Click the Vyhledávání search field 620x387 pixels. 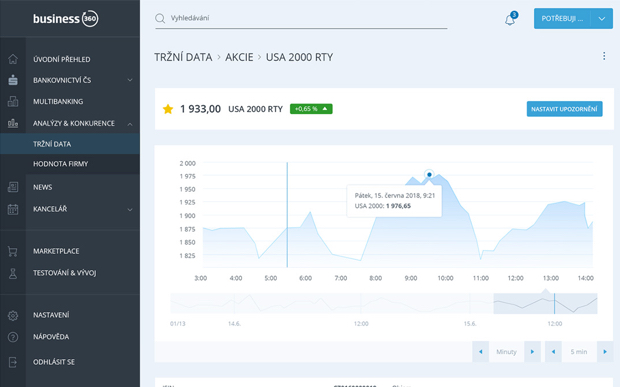(301, 18)
